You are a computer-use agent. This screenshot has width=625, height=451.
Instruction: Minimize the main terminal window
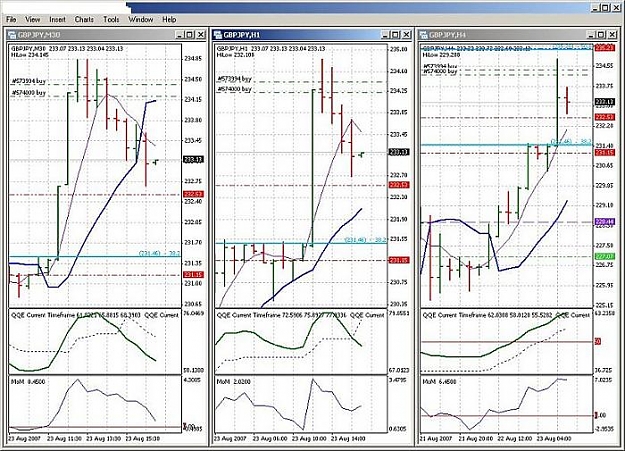(x=594, y=8)
